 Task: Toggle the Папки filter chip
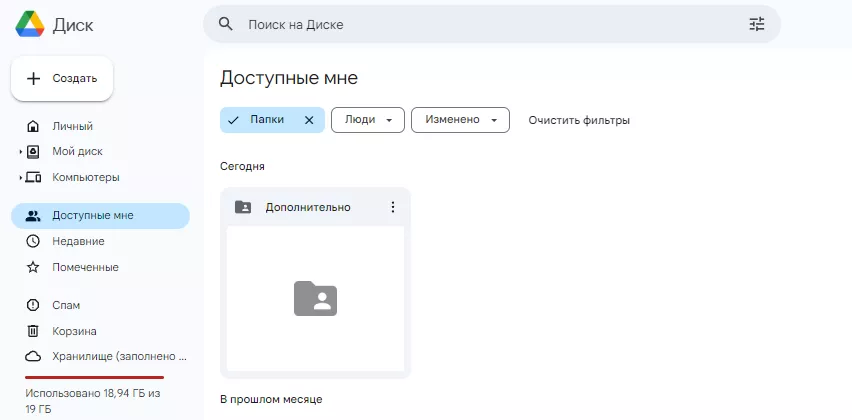tap(272, 120)
